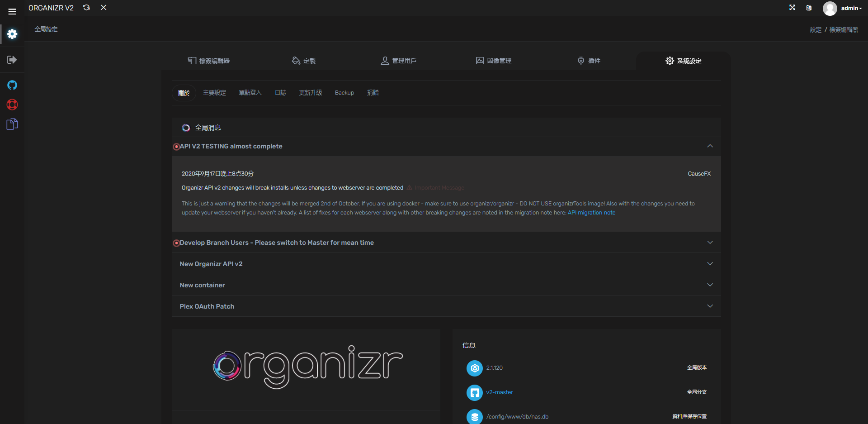Switch to the 定製 tab

(304, 61)
